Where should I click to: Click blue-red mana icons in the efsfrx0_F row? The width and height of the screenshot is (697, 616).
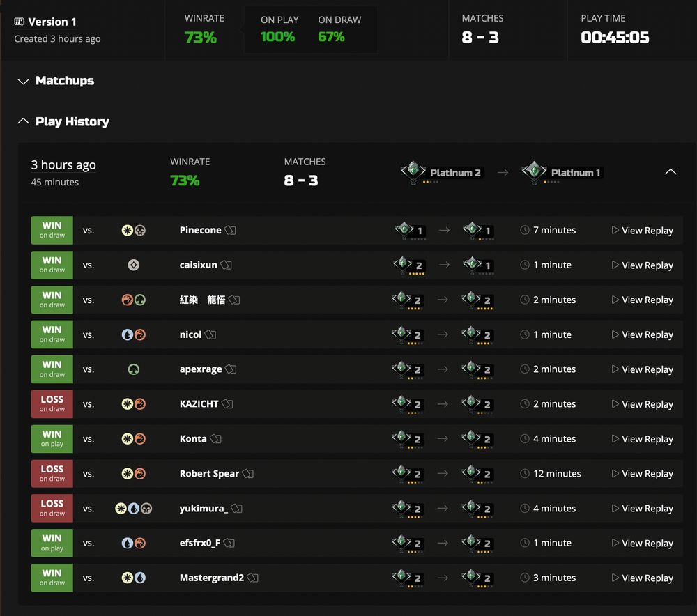[x=134, y=543]
